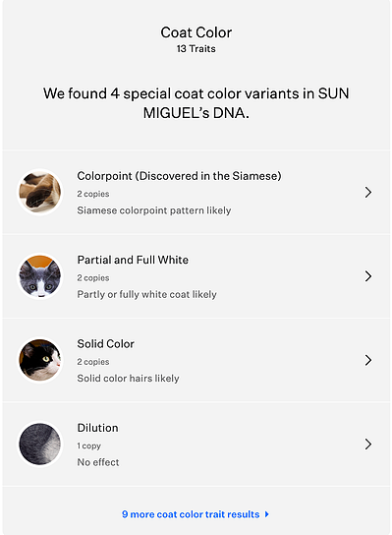Open the Dilution trait title
This screenshot has height=535, width=392.
point(97,428)
